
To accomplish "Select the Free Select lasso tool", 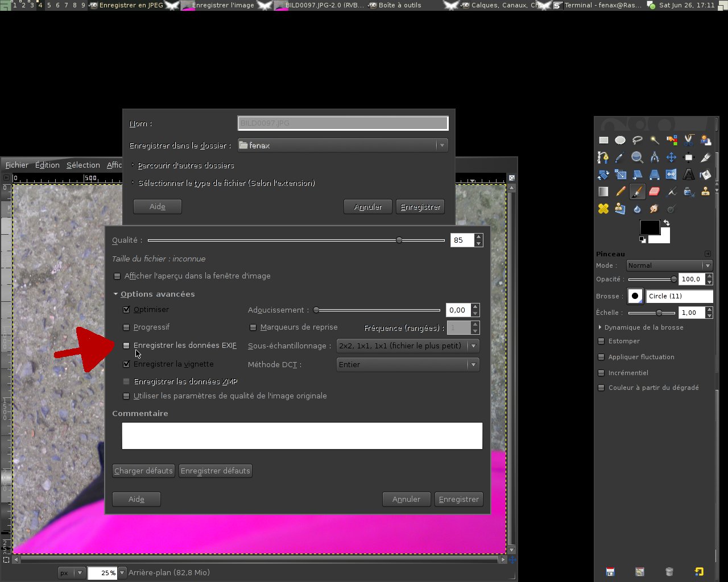I will [637, 140].
